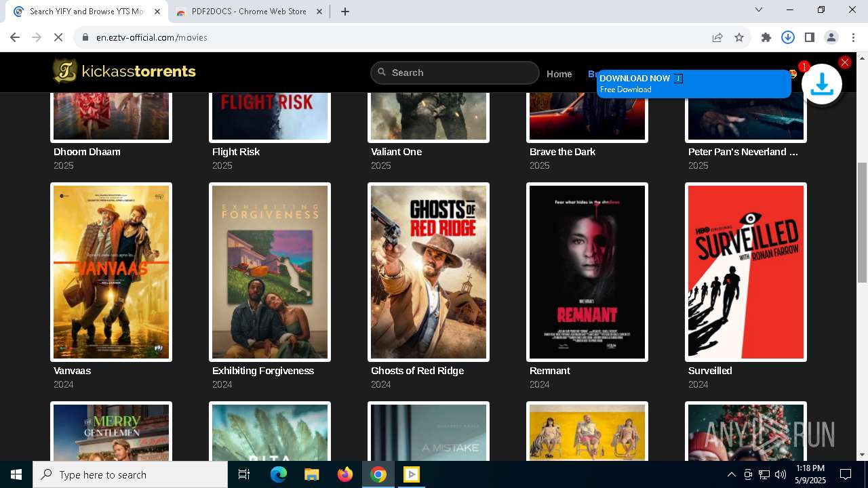868x488 pixels.
Task: Click the Surveilled title text
Action: (x=710, y=371)
